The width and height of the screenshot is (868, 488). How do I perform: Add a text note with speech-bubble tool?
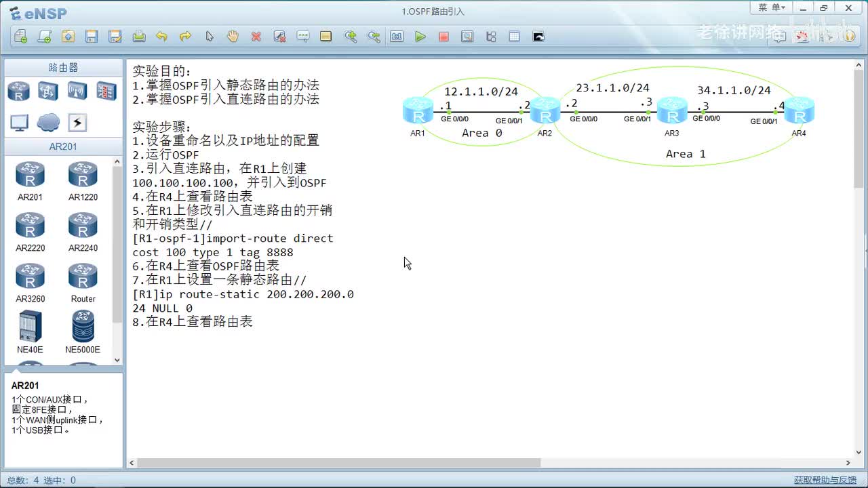[x=303, y=37]
